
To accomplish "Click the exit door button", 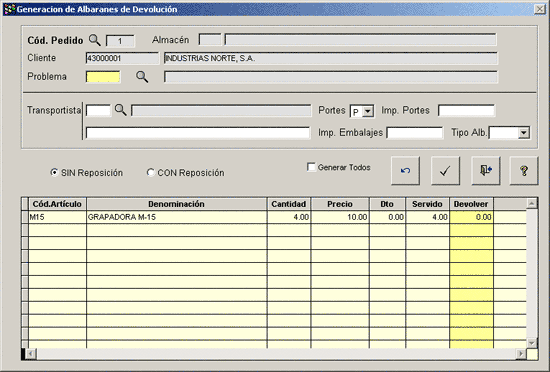I will pos(486,171).
